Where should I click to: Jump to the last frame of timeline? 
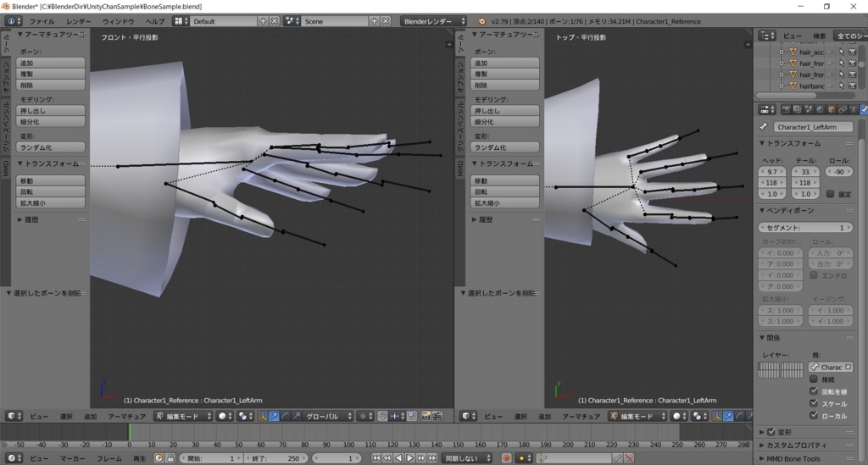pyautogui.click(x=432, y=458)
